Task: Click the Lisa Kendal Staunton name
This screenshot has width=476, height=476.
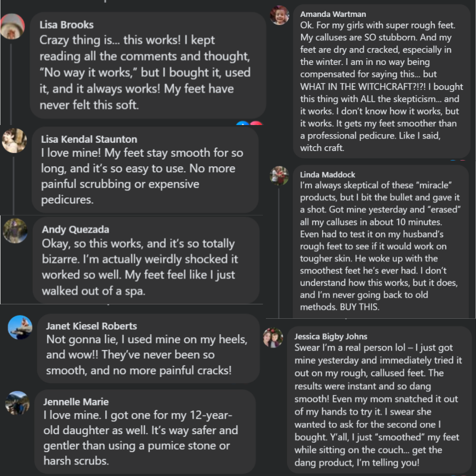Action: pyautogui.click(x=89, y=139)
